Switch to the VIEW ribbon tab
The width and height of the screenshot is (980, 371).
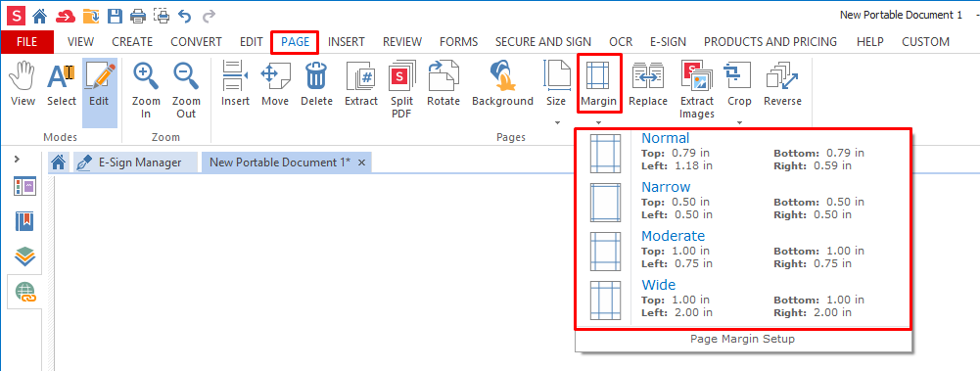tap(80, 42)
